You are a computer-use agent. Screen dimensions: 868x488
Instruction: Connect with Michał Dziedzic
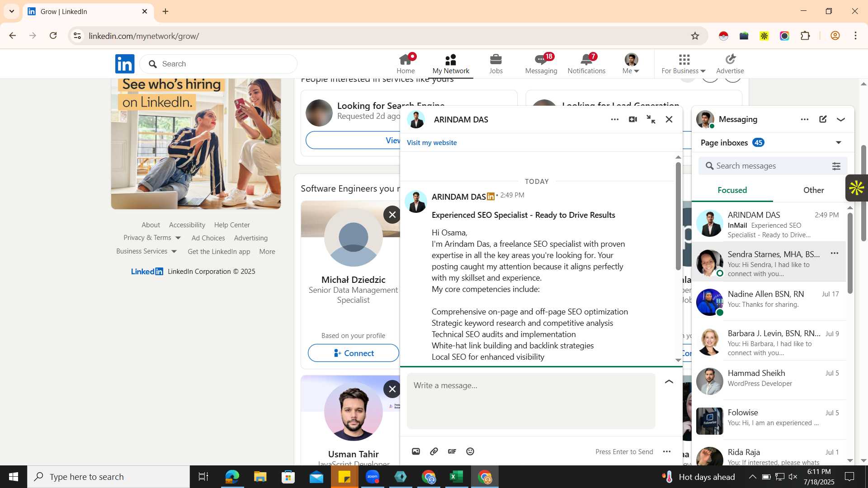coord(354,353)
